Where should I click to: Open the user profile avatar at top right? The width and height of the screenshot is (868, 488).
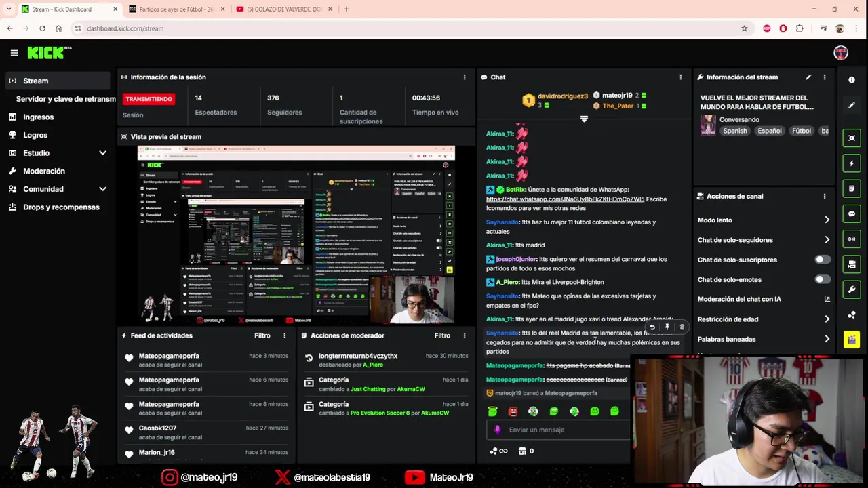tap(841, 53)
